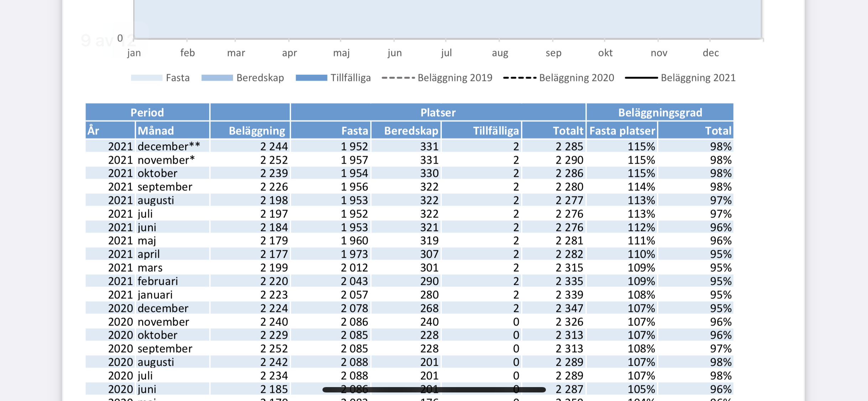Click totalt value 2 347
This screenshot has width=868, height=401.
click(569, 308)
